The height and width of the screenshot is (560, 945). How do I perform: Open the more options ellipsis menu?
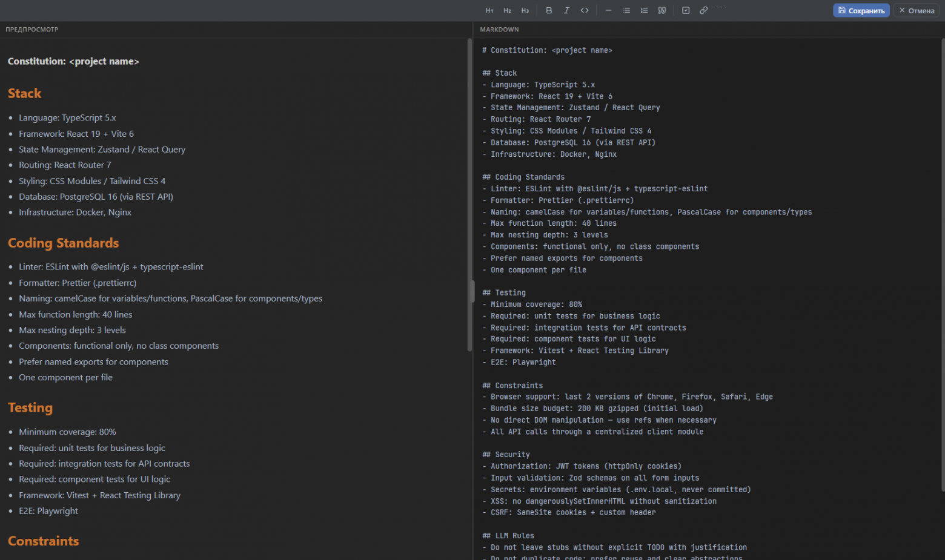721,8
